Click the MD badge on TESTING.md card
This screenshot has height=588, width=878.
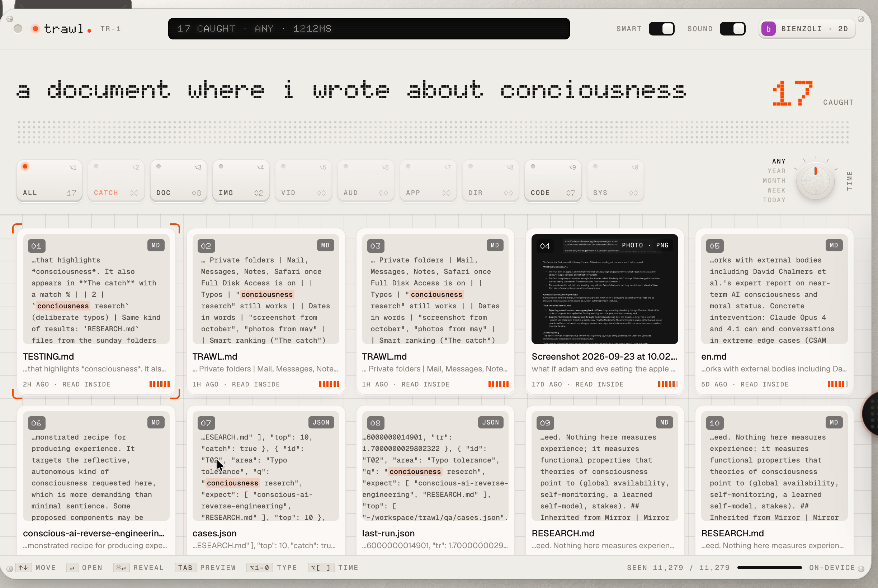pyautogui.click(x=156, y=246)
